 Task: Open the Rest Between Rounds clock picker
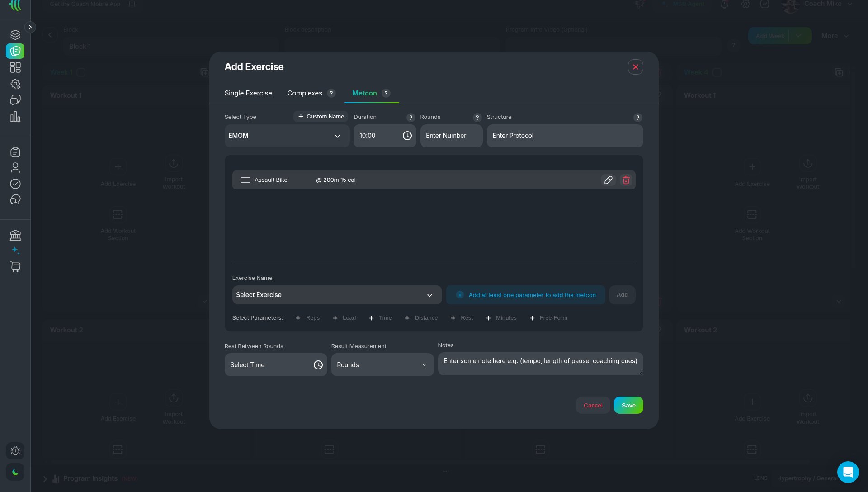click(x=318, y=365)
